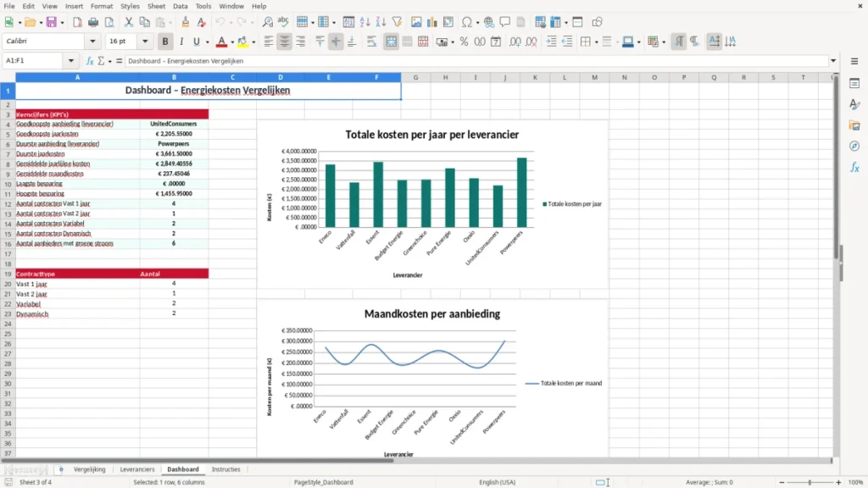This screenshot has height=488, width=868.
Task: Open the Data menu
Action: 181,6
